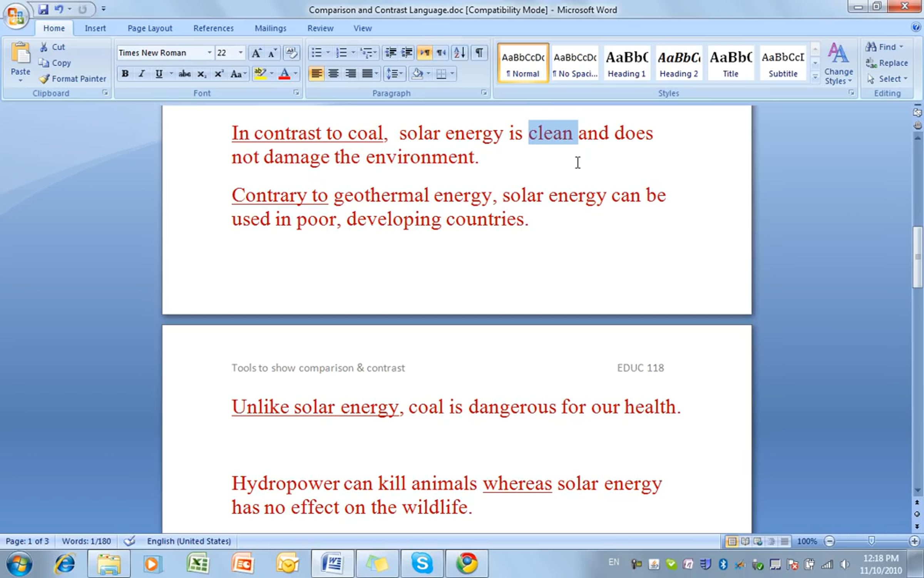Click the Clear Formatting eraser icon
The image size is (924, 578).
pyautogui.click(x=291, y=53)
